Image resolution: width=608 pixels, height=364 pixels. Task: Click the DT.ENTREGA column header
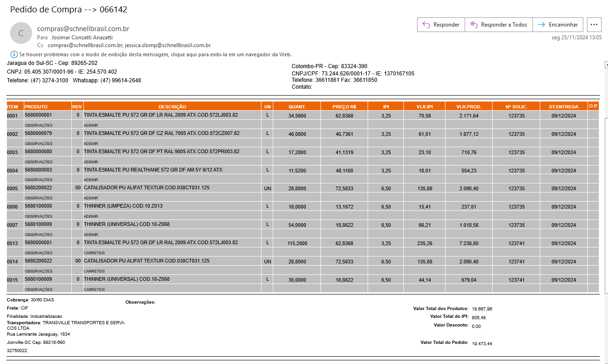click(x=563, y=107)
